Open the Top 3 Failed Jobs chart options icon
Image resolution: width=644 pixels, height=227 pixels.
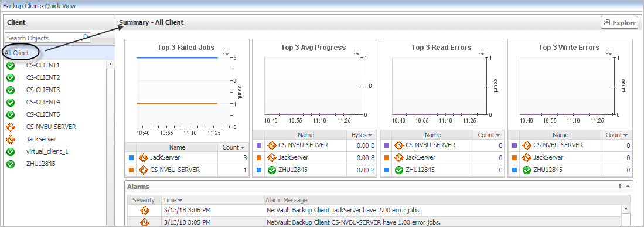226,52
